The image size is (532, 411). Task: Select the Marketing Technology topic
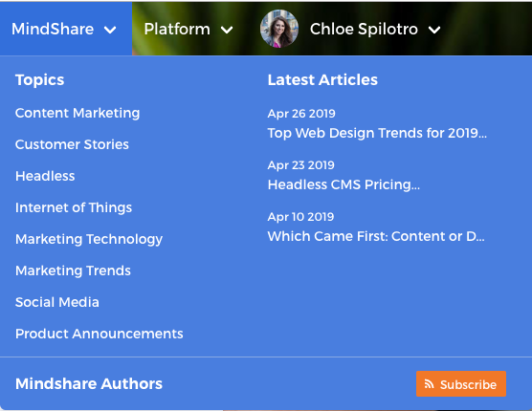tap(89, 239)
